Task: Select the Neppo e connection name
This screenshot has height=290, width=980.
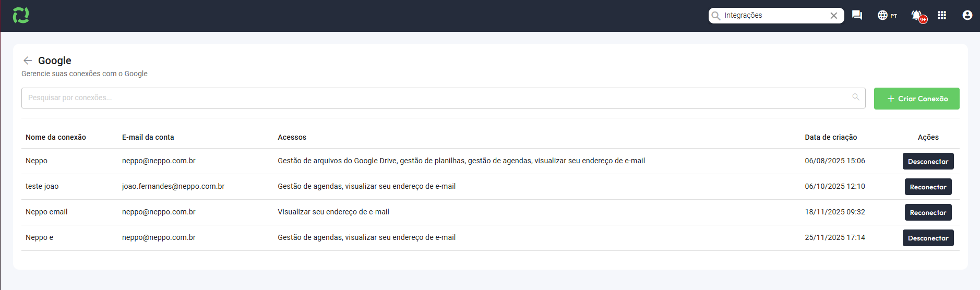Action: click(x=39, y=237)
